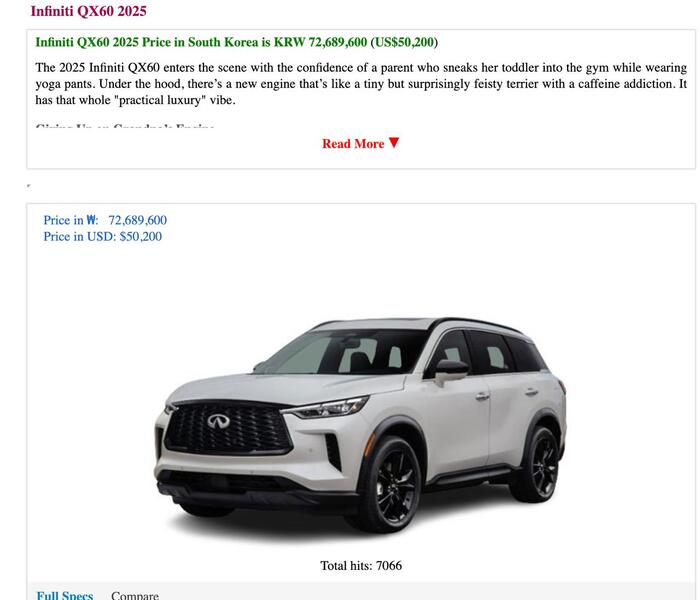The height and width of the screenshot is (600, 700).
Task: Click the Infiniti logo badge on grille
Action: pos(218,421)
